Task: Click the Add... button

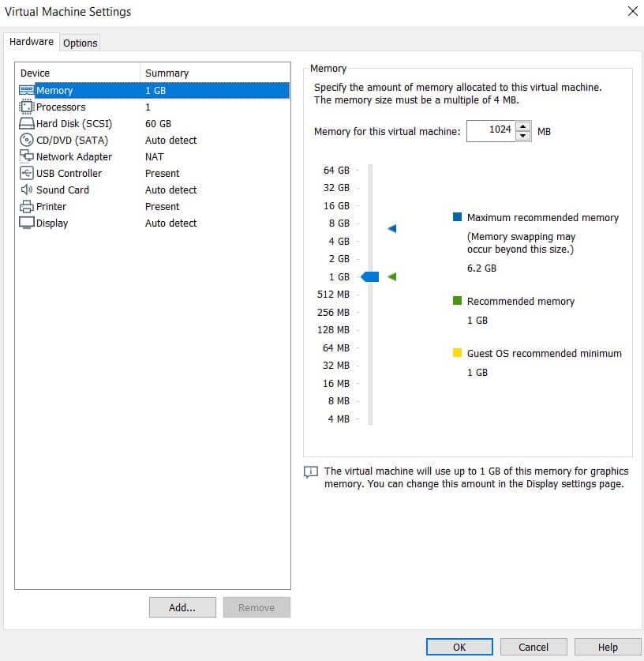Action: coord(182,607)
